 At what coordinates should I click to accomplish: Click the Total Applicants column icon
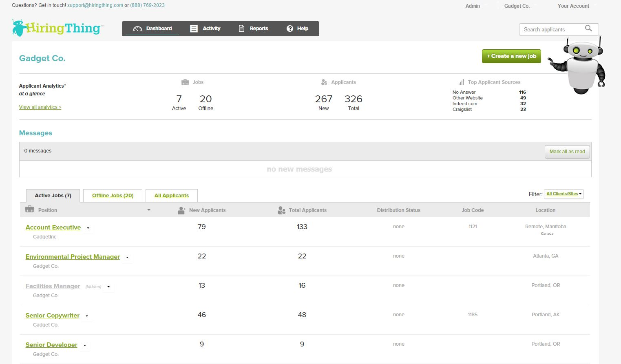pyautogui.click(x=281, y=210)
